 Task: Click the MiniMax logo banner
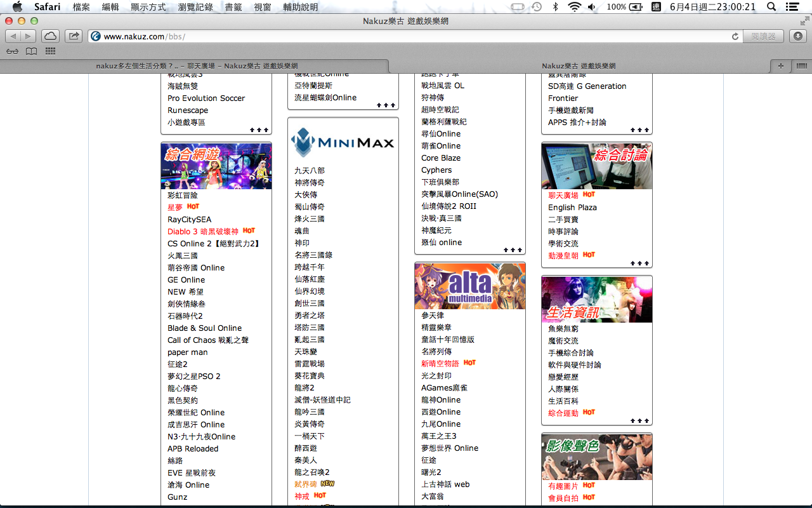[x=343, y=142]
